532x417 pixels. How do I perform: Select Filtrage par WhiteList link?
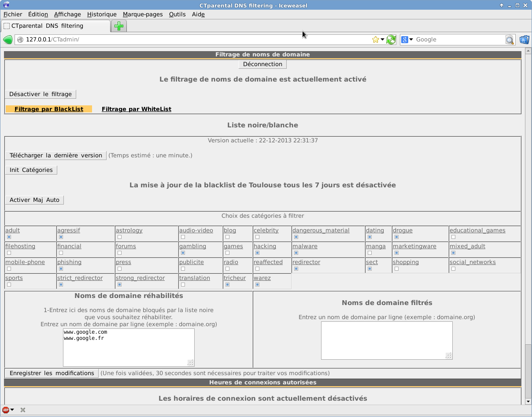tap(137, 109)
